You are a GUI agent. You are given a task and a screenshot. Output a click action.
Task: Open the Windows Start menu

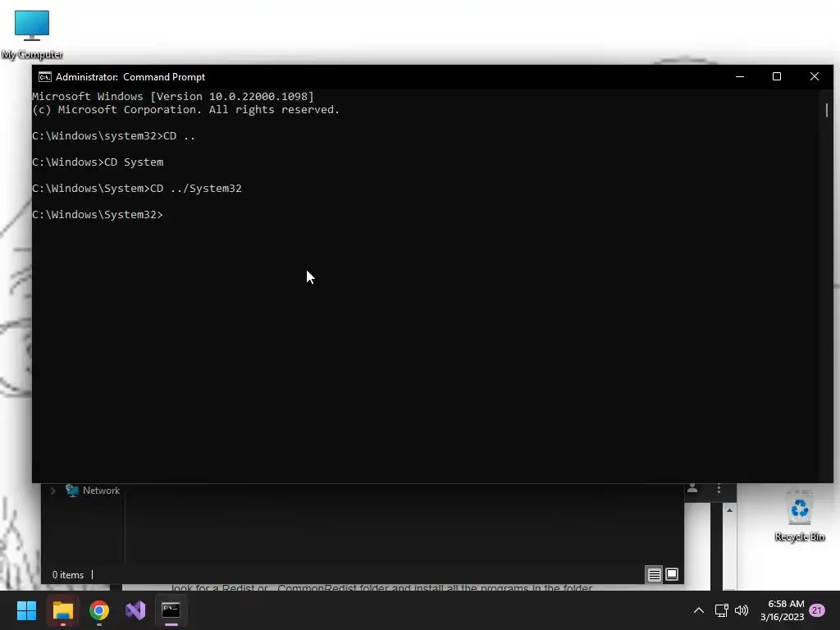(x=26, y=610)
